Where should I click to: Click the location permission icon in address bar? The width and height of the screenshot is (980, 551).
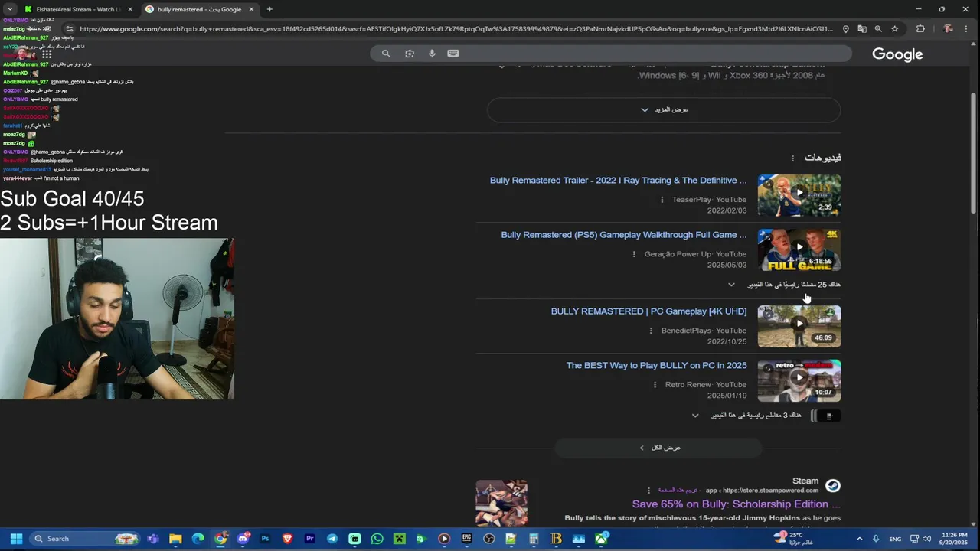(845, 29)
